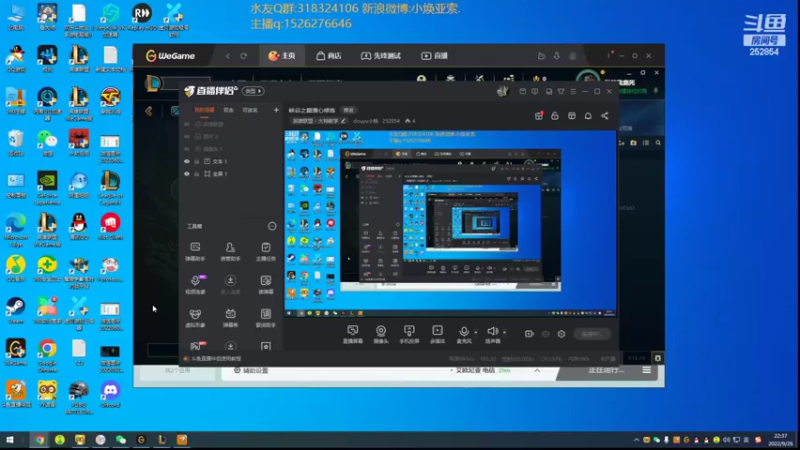Open the 弹幕秀 tool

coord(230,318)
